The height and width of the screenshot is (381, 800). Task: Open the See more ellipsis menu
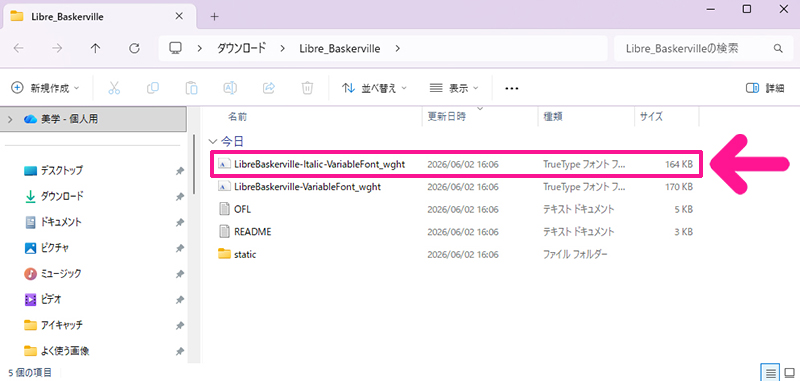[512, 88]
